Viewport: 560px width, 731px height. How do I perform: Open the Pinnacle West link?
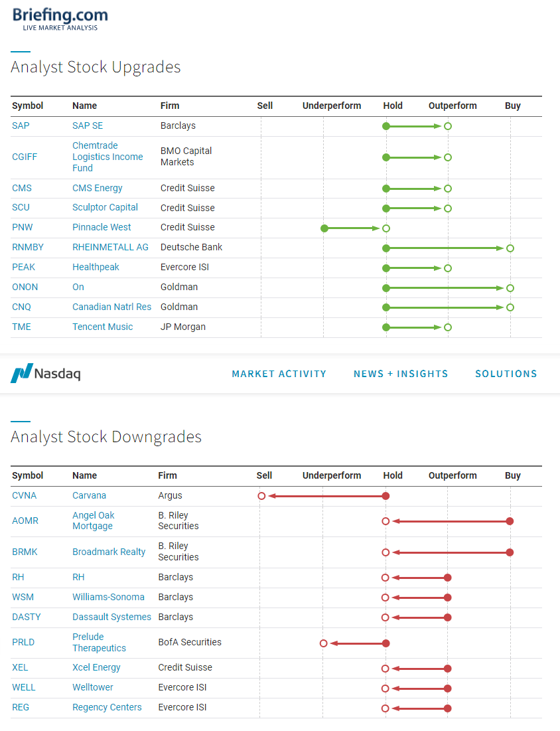click(x=102, y=228)
